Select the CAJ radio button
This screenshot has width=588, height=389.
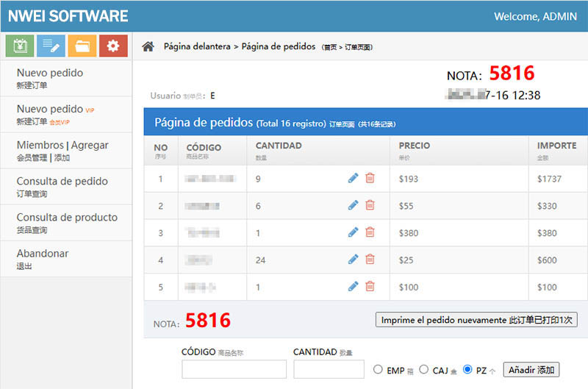[x=424, y=369]
